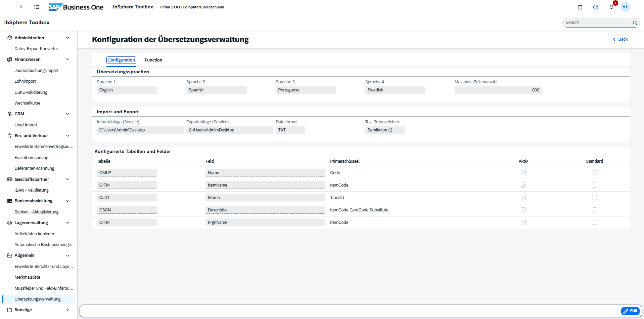The width and height of the screenshot is (644, 319).
Task: Click the Finanzwesen icon in the sidebar
Action: point(10,59)
